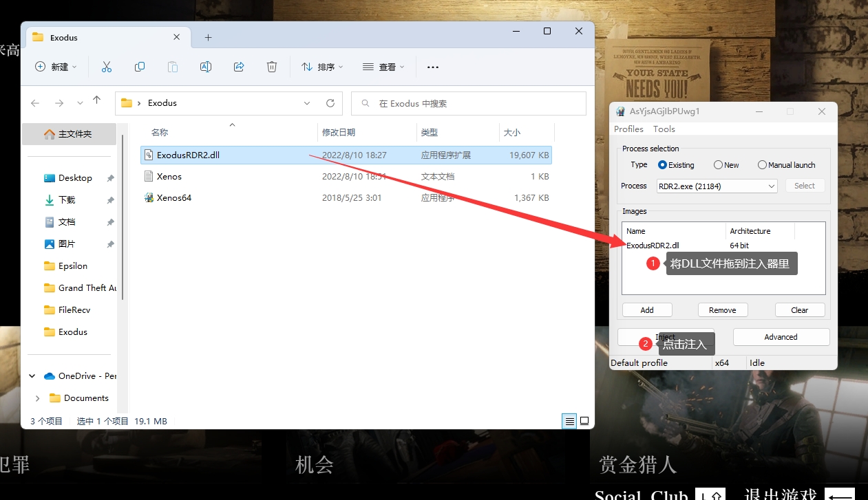Select the New process type radio
Viewport: 868px width, 500px height.
718,165
